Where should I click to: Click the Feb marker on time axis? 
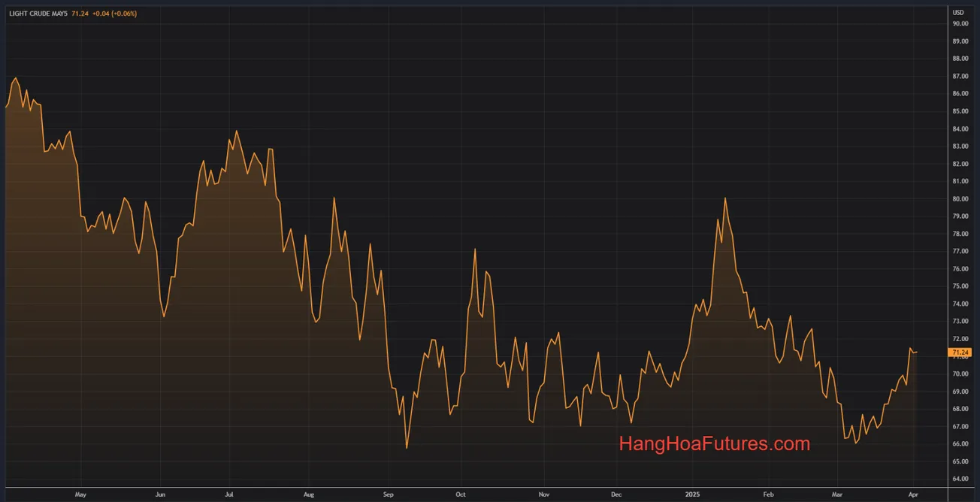coord(768,494)
